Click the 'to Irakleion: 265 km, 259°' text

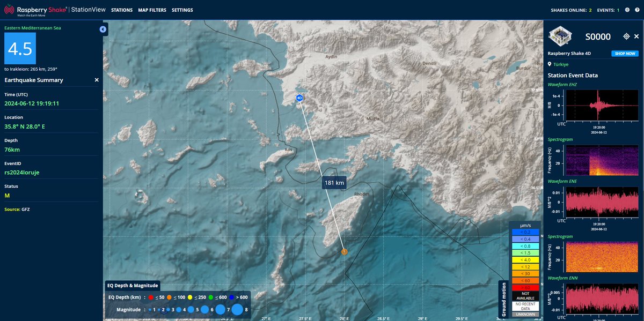(x=31, y=69)
